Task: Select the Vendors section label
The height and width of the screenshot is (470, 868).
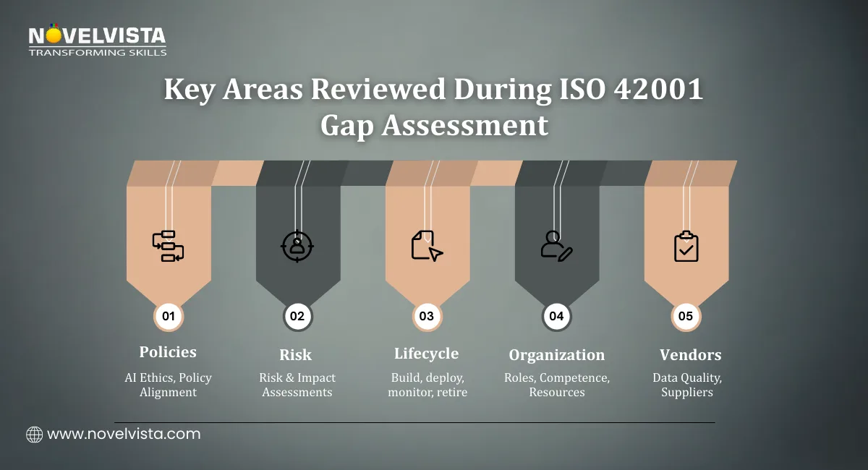Action: 690,354
